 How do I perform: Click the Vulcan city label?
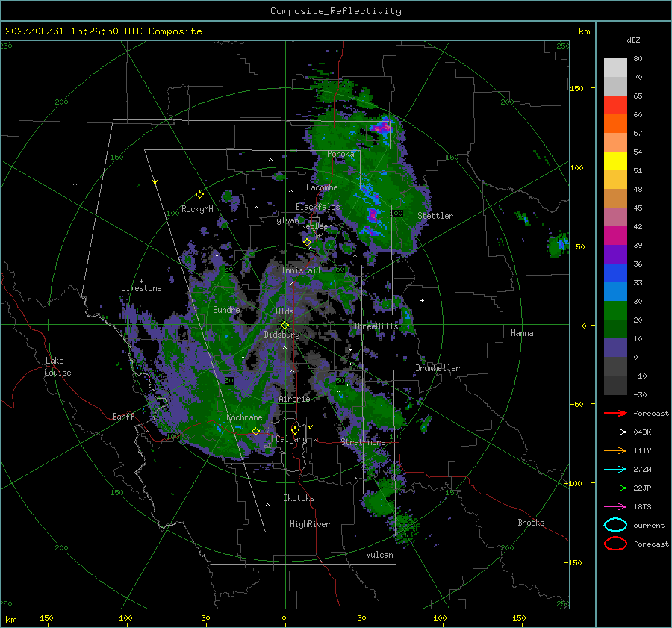tap(379, 554)
